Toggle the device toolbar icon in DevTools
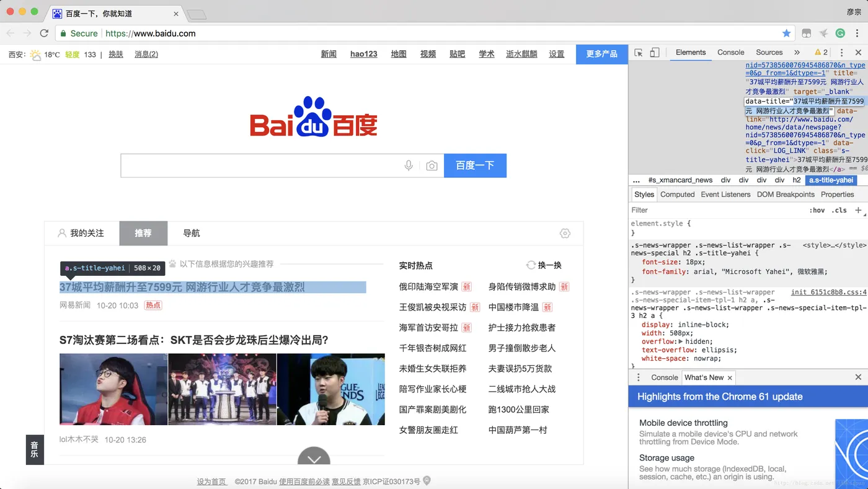Screen dimensions: 868x489 [655, 53]
